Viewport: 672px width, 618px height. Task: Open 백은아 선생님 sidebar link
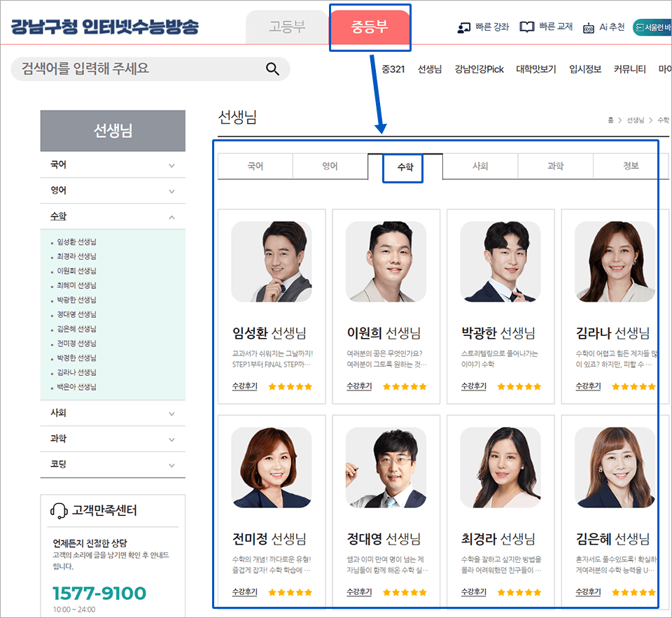point(76,387)
